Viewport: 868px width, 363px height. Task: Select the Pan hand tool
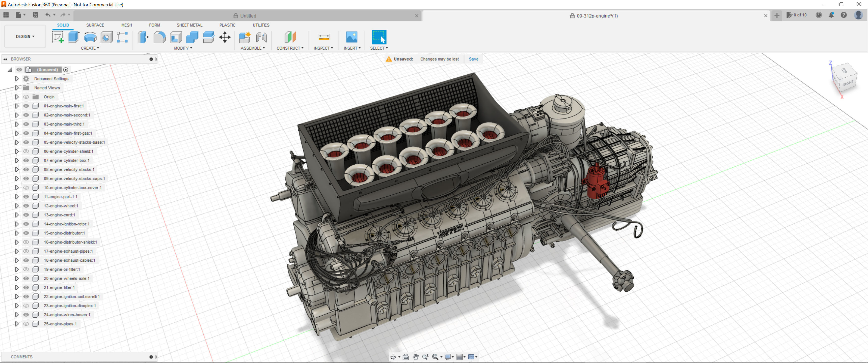pos(416,357)
